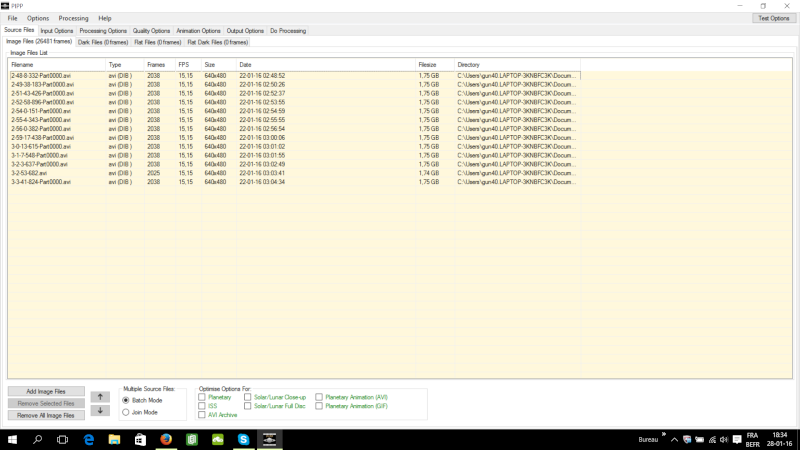
Task: Click PIPP icon on taskbar
Action: click(269, 439)
